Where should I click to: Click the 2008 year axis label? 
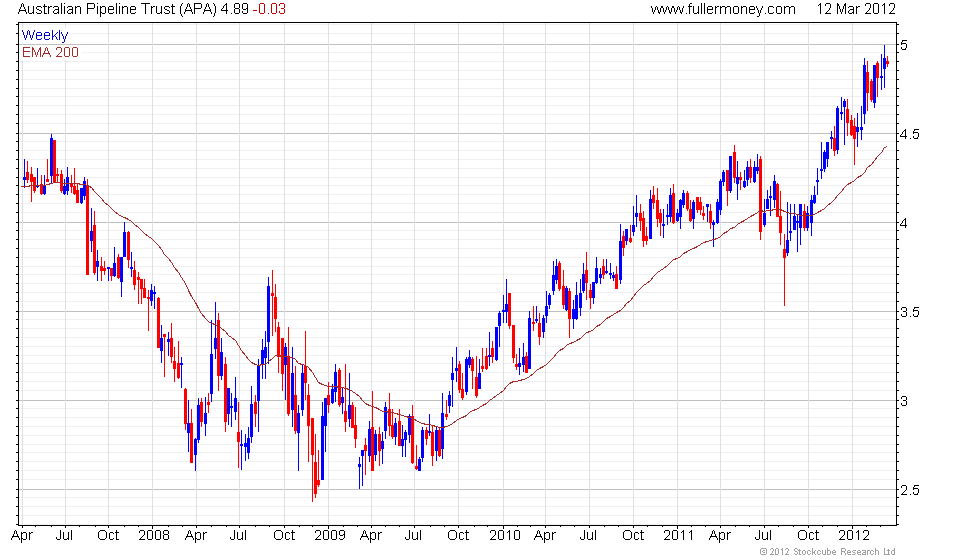click(x=154, y=536)
